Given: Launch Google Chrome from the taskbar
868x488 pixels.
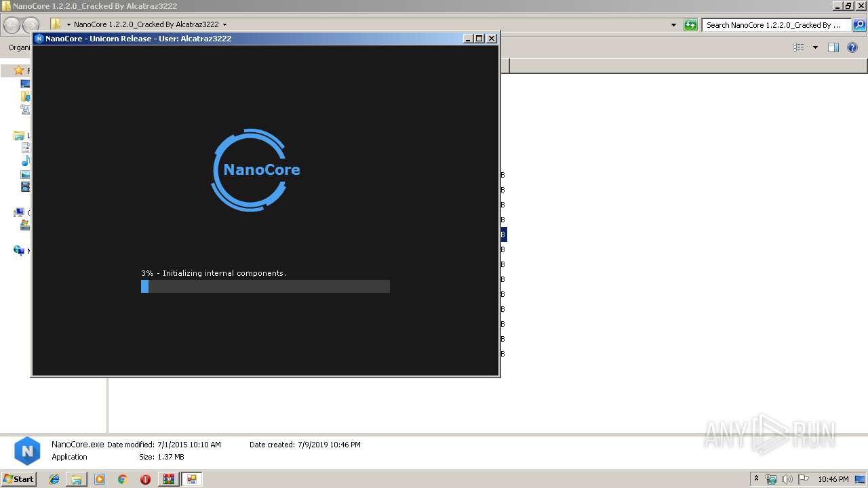Looking at the screenshot, I should 123,479.
